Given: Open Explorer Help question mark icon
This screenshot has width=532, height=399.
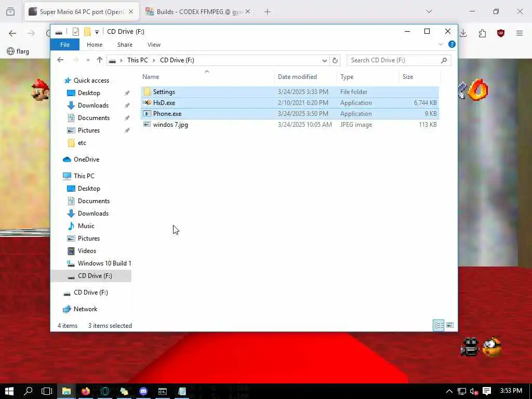Looking at the screenshot, I should click(x=451, y=44).
